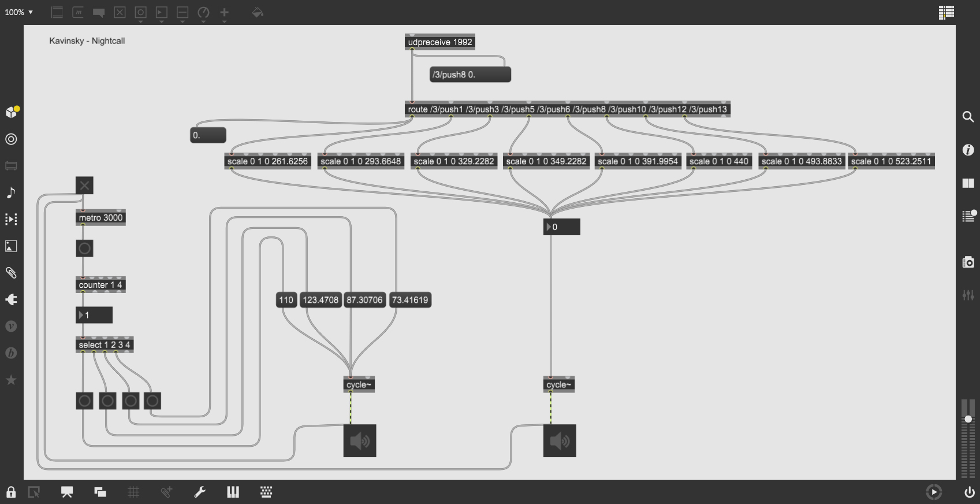The width and height of the screenshot is (980, 504).
Task: Click the float box showing 0.
Action: [208, 135]
